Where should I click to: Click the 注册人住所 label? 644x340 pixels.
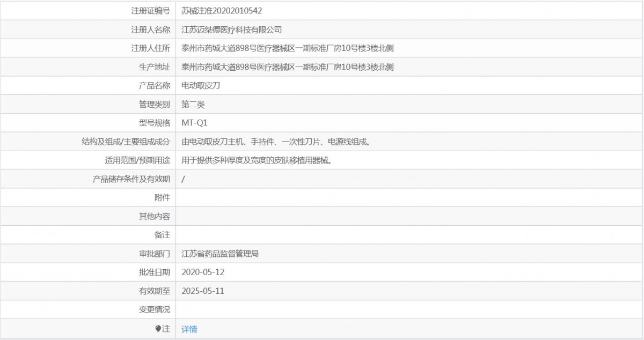pos(151,48)
